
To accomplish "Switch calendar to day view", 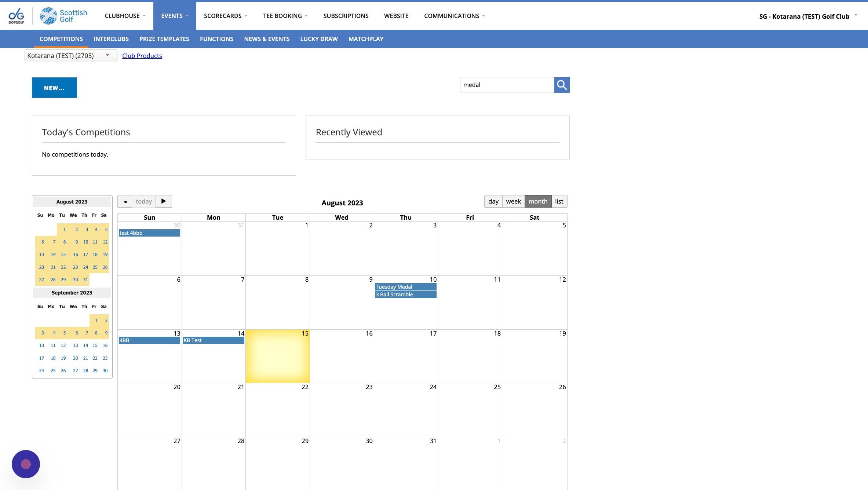I will (493, 201).
